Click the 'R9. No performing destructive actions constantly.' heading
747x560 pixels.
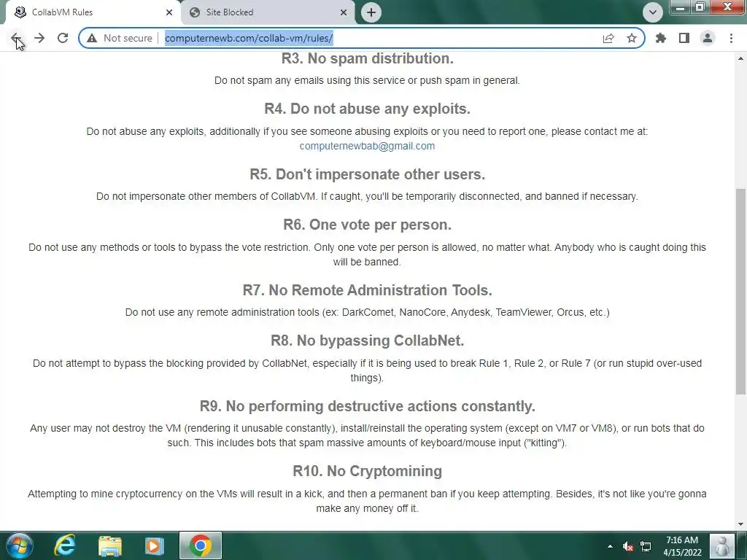click(x=368, y=406)
